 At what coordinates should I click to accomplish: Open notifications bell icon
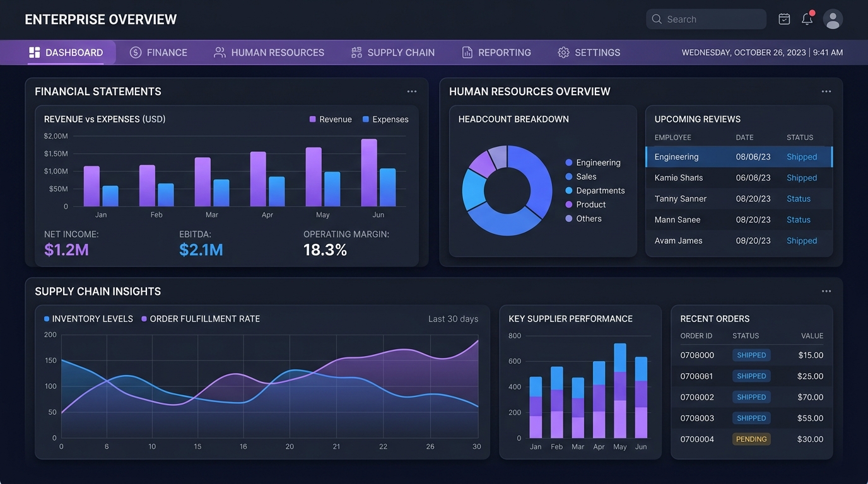[807, 19]
